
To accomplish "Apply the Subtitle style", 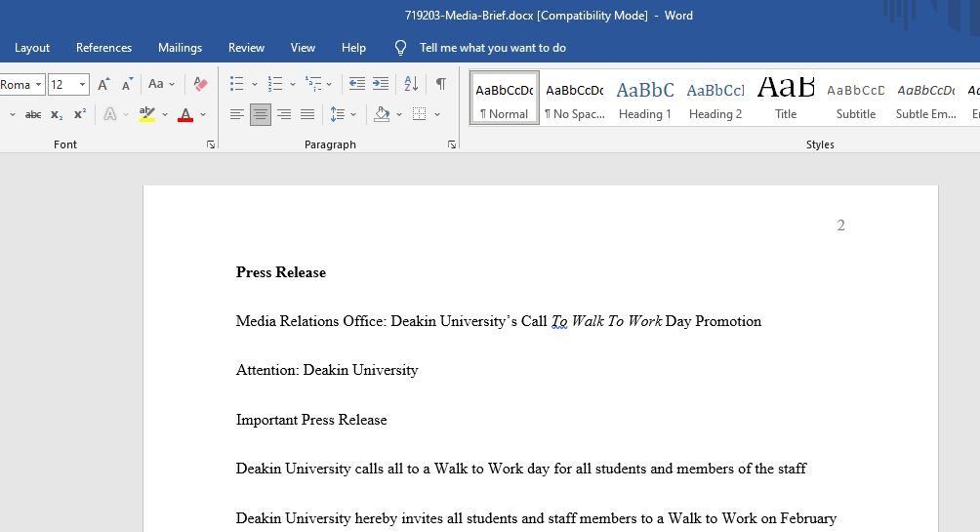I will (856, 99).
